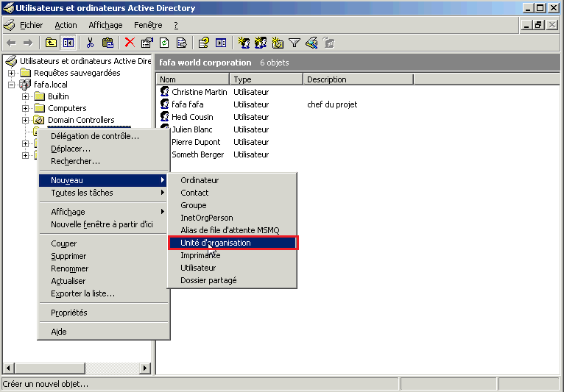Sort by the Nom column header
The height and width of the screenshot is (392, 564).
pyautogui.click(x=193, y=79)
